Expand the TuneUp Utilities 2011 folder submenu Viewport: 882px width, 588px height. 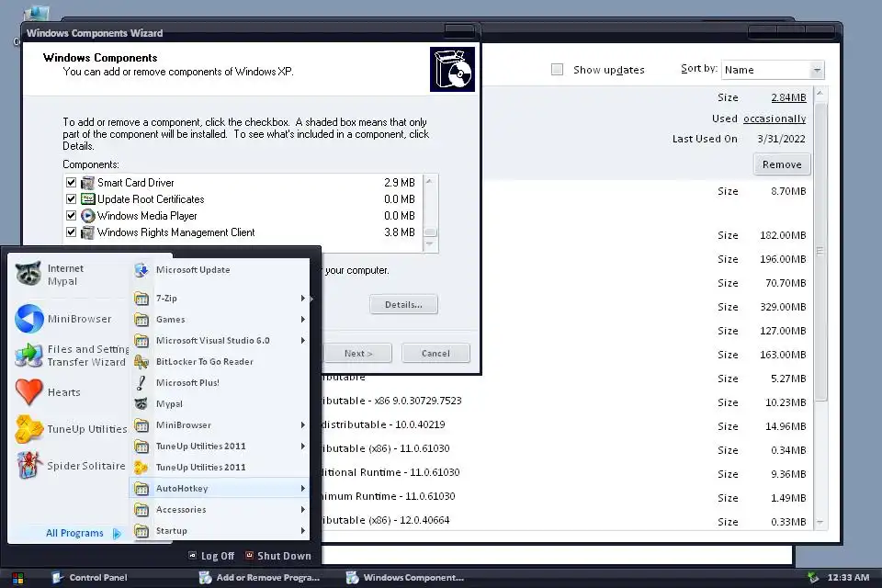coord(302,447)
